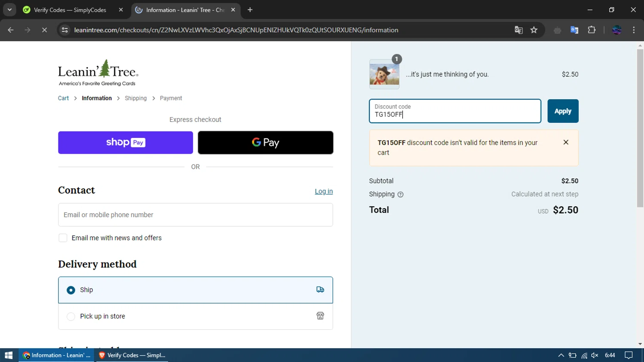This screenshot has height=362, width=644.
Task: Select Pick up in store option
Action: 195,316
